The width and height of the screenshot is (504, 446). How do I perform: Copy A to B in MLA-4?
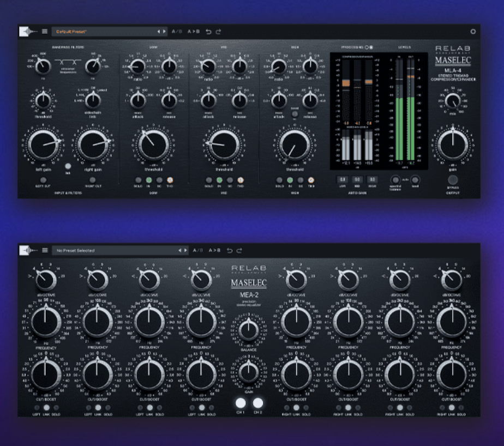194,32
